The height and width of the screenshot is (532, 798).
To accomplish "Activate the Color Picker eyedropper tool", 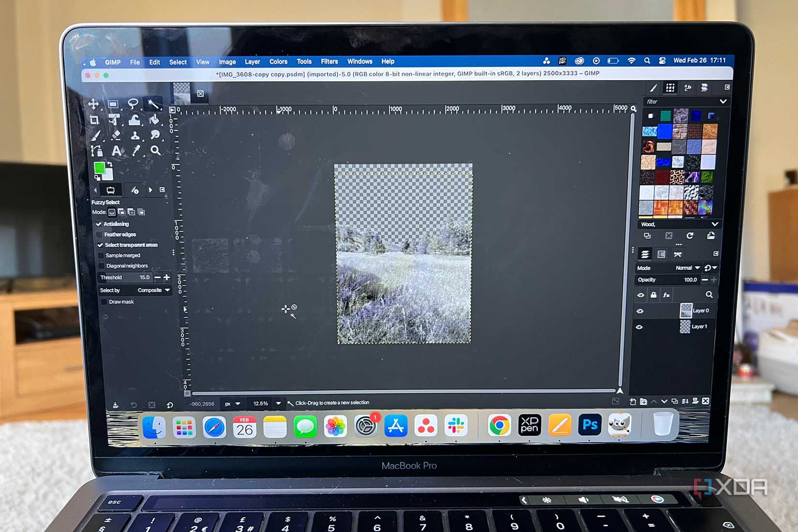I will tap(135, 151).
